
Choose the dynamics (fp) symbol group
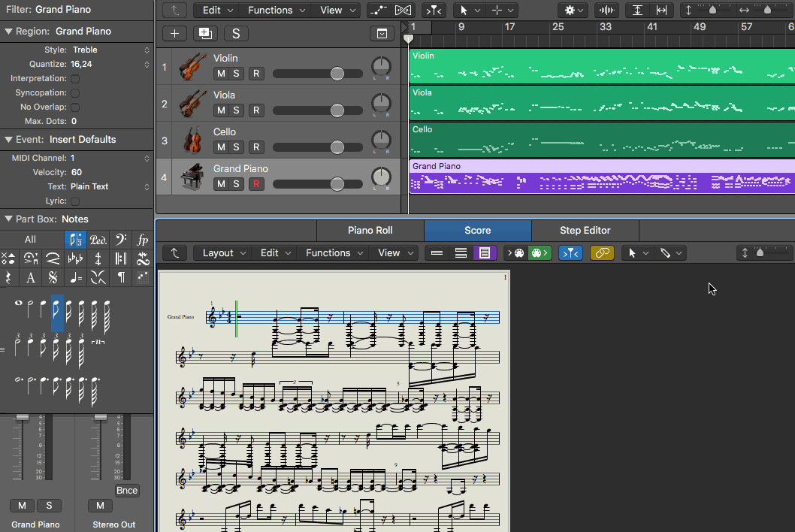[x=142, y=240]
